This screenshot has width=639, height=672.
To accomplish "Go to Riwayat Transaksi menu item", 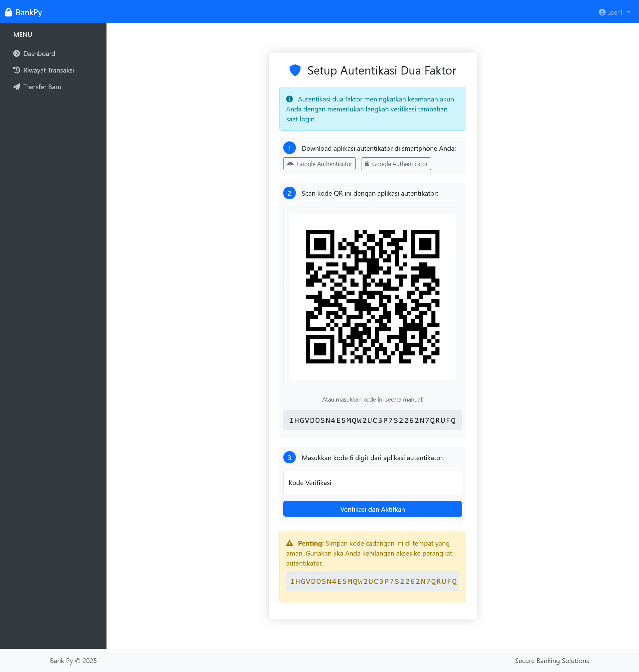I will coord(48,70).
